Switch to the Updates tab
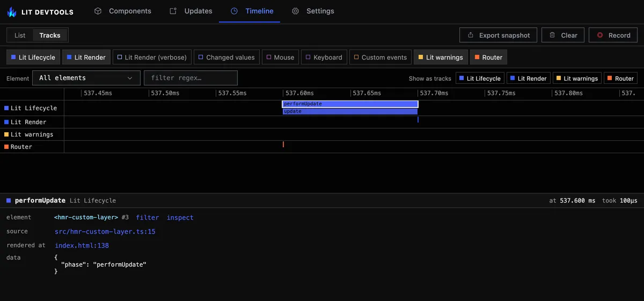 191,11
